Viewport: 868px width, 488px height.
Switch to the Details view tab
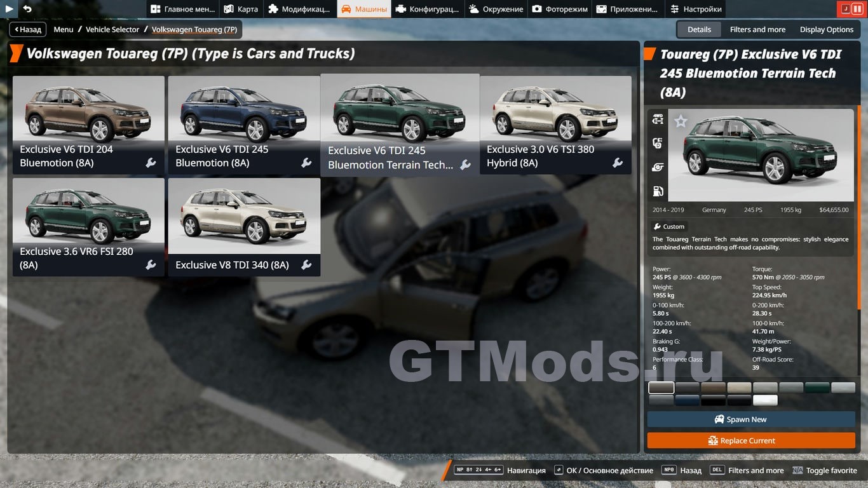(x=699, y=29)
